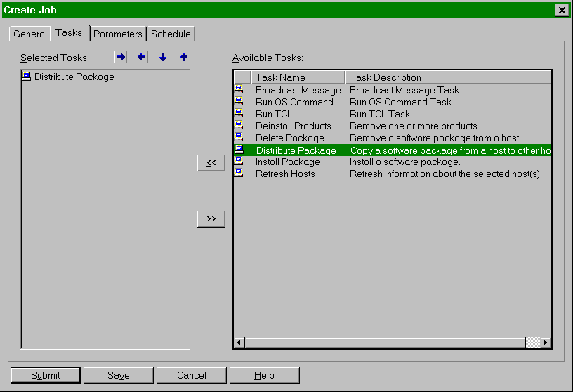Click 'Install a software package.' description
Screen dimensions: 573x392
pyautogui.click(x=405, y=162)
